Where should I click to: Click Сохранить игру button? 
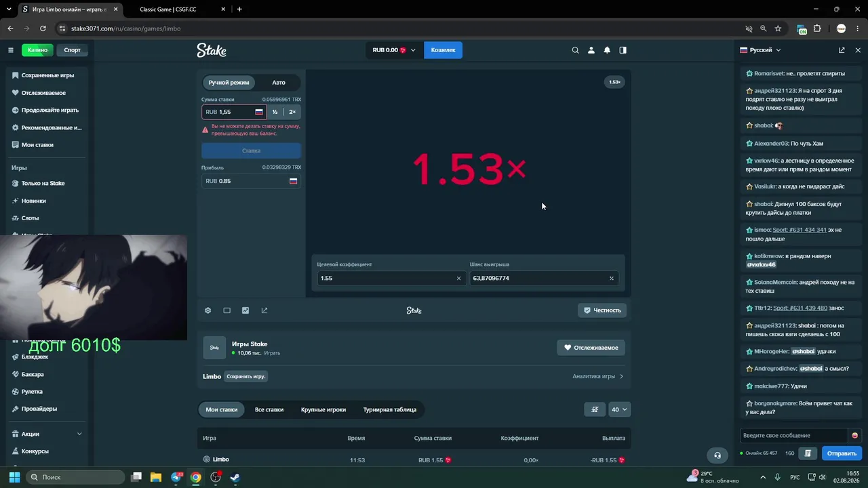click(x=245, y=376)
